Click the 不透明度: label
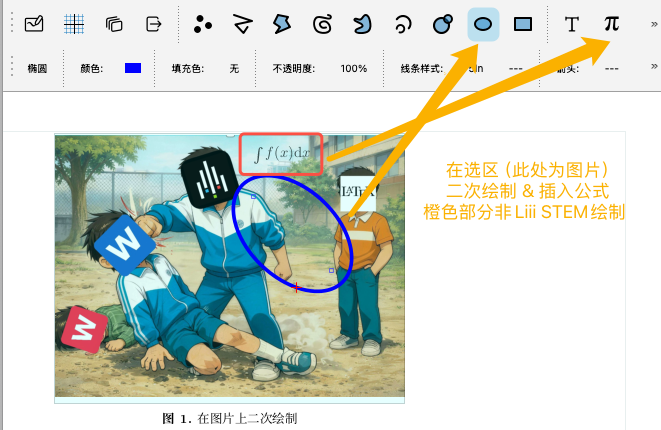 click(x=294, y=68)
